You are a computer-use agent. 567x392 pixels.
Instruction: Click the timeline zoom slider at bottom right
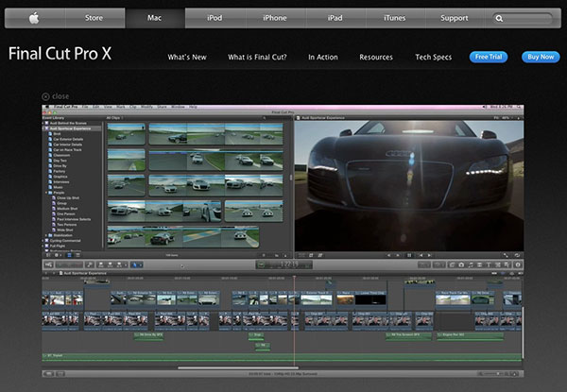tap(498, 373)
